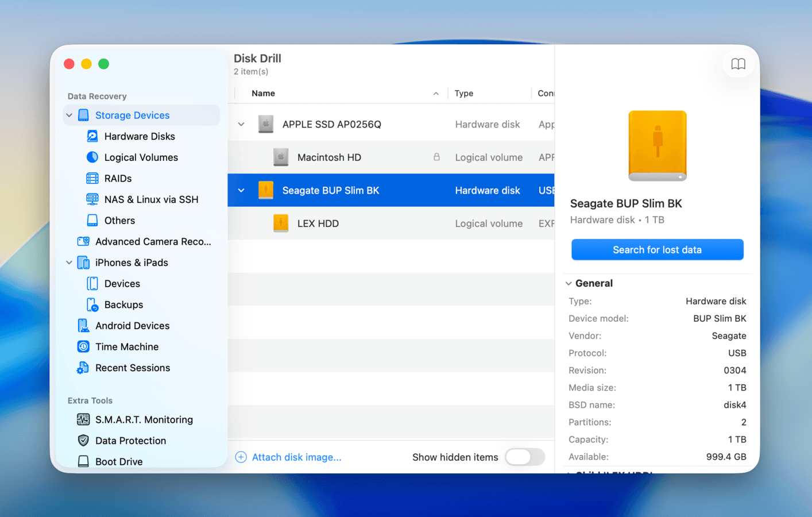
Task: Click the Time Machine clock icon
Action: coord(83,347)
